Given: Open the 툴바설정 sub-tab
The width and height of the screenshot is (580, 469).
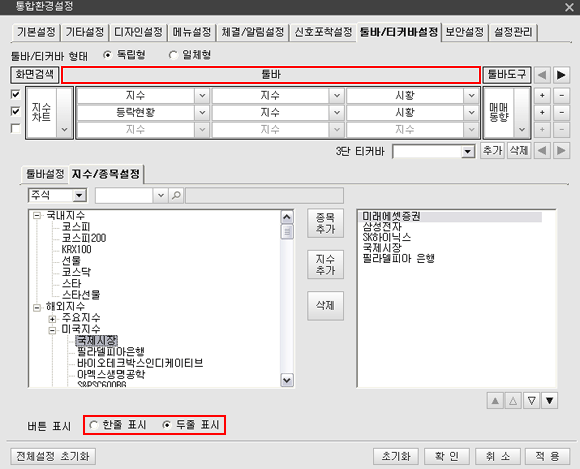Looking at the screenshot, I should click(x=45, y=174).
